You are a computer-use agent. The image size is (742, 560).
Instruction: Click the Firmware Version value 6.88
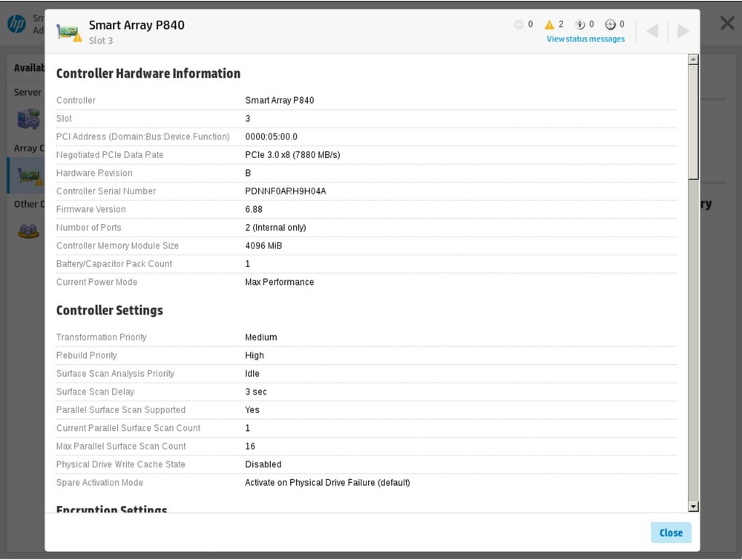pyautogui.click(x=254, y=209)
